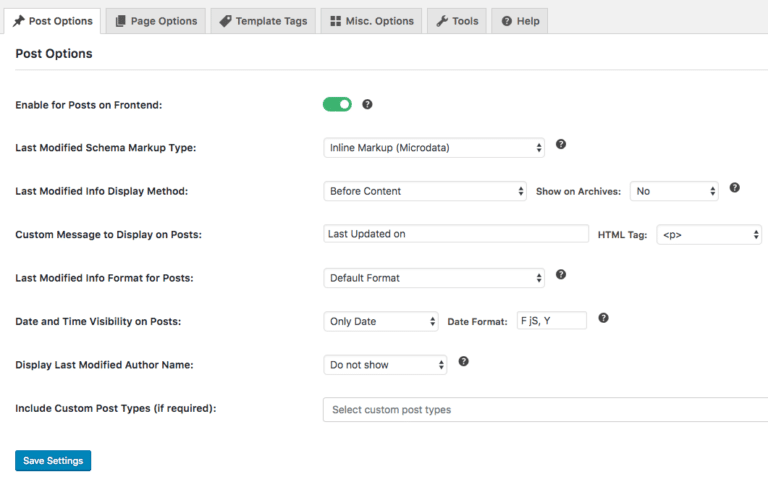Open Show on Archives dropdown
Screen dimensions: 768x477
click(674, 191)
